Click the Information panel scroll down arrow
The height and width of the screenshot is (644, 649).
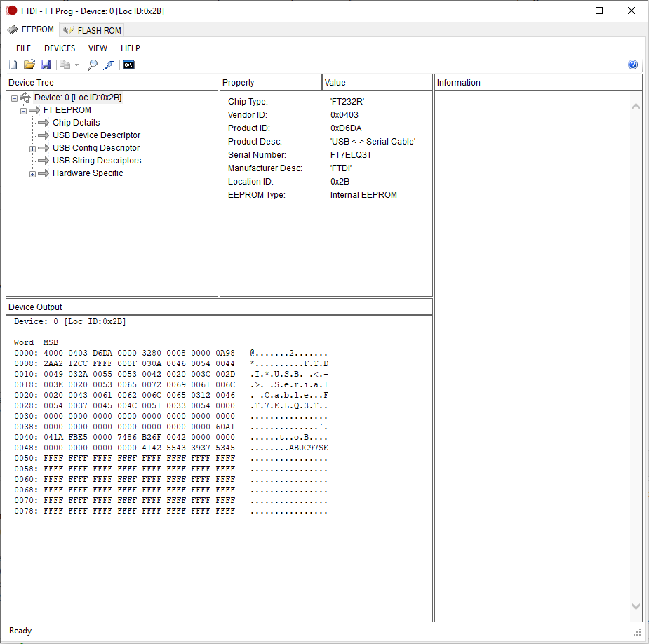[636, 606]
